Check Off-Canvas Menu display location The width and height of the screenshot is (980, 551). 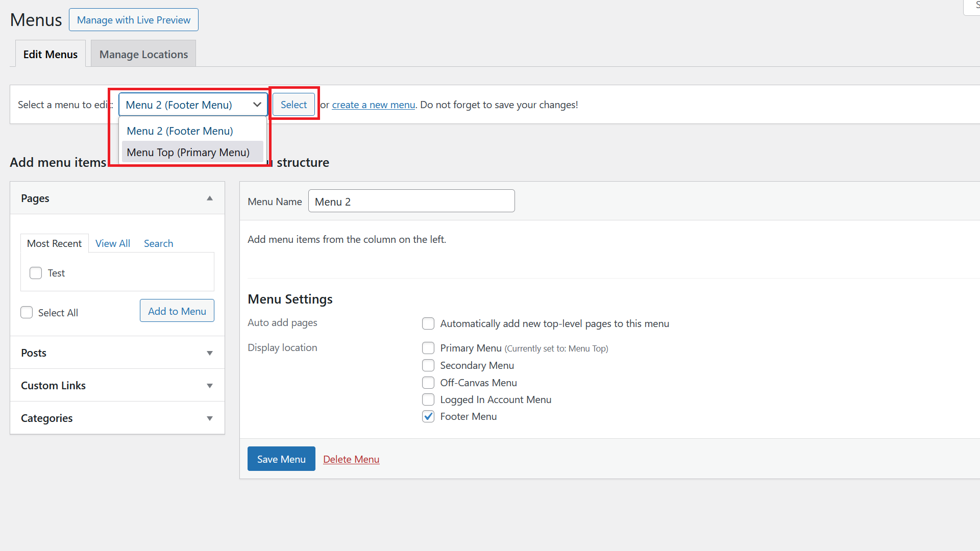(x=428, y=383)
